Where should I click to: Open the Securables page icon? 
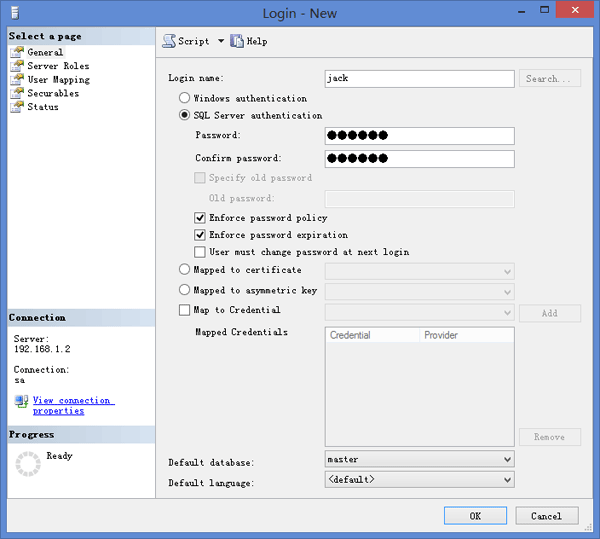[16, 93]
